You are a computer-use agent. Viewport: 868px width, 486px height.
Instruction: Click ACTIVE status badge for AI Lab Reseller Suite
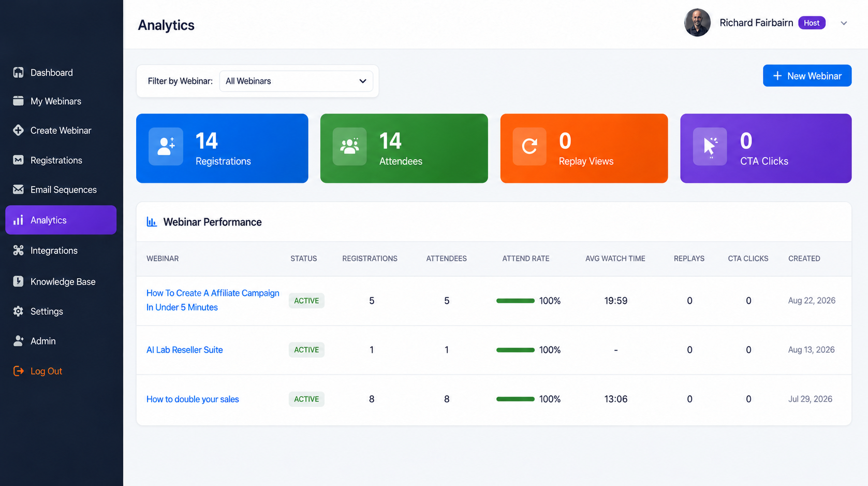coord(306,350)
